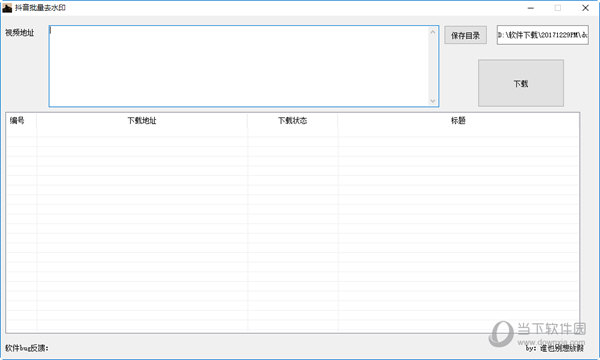Close the 抖音批量去水印 window
This screenshot has width=600, height=360.
(x=585, y=8)
